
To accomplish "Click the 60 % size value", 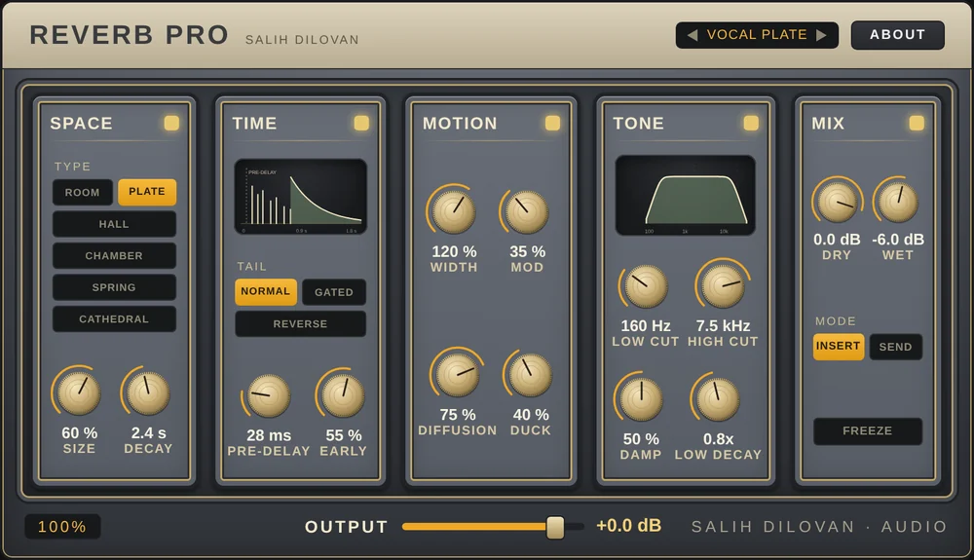I will pyautogui.click(x=80, y=432).
